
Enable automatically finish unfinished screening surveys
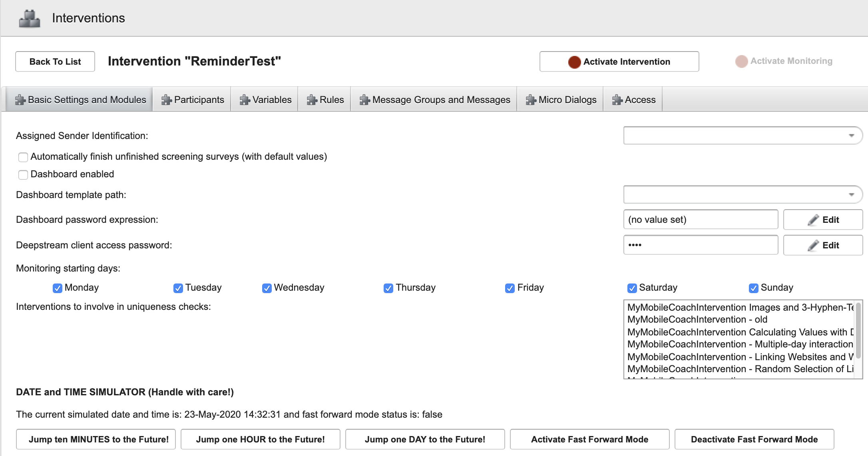pos(23,157)
